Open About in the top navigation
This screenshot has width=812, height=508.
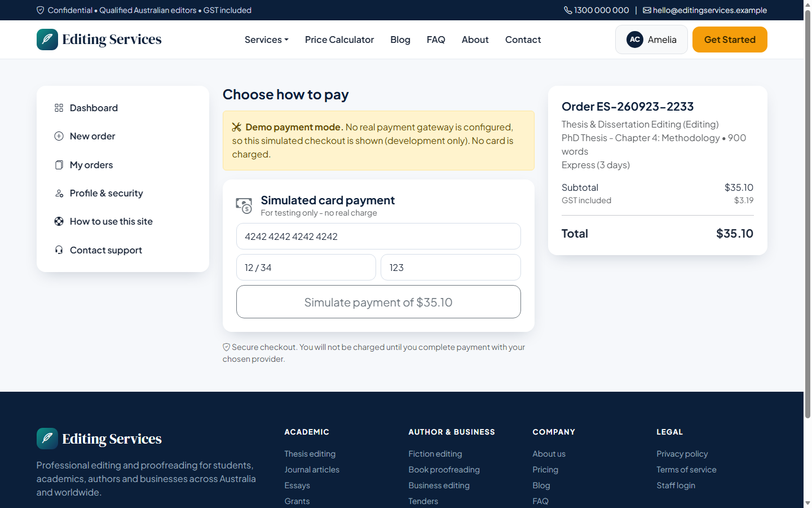click(x=475, y=40)
